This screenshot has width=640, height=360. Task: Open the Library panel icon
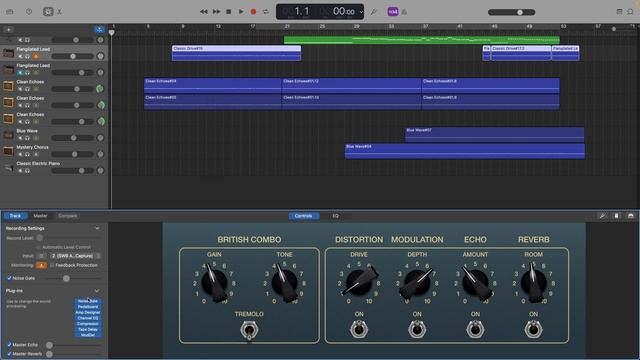point(10,12)
